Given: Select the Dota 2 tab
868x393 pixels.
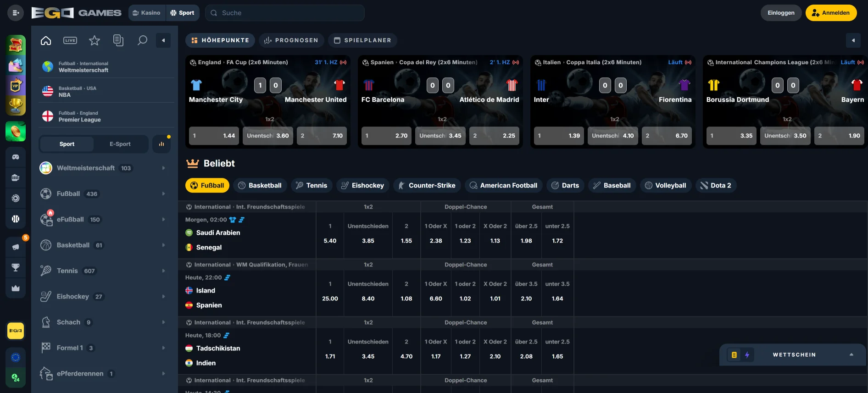Looking at the screenshot, I should pos(716,185).
